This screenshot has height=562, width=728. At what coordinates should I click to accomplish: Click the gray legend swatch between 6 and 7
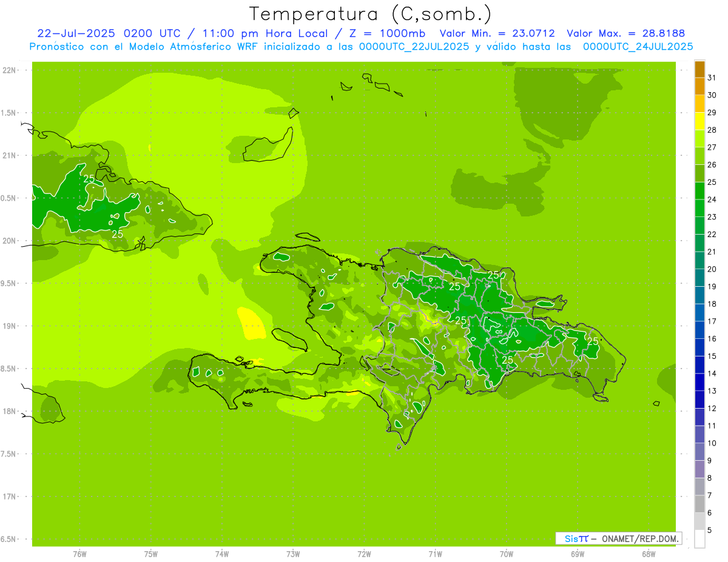pos(699,504)
